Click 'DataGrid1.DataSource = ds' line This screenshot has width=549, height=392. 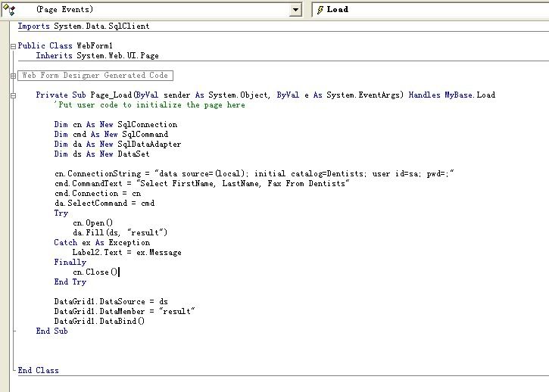point(111,301)
